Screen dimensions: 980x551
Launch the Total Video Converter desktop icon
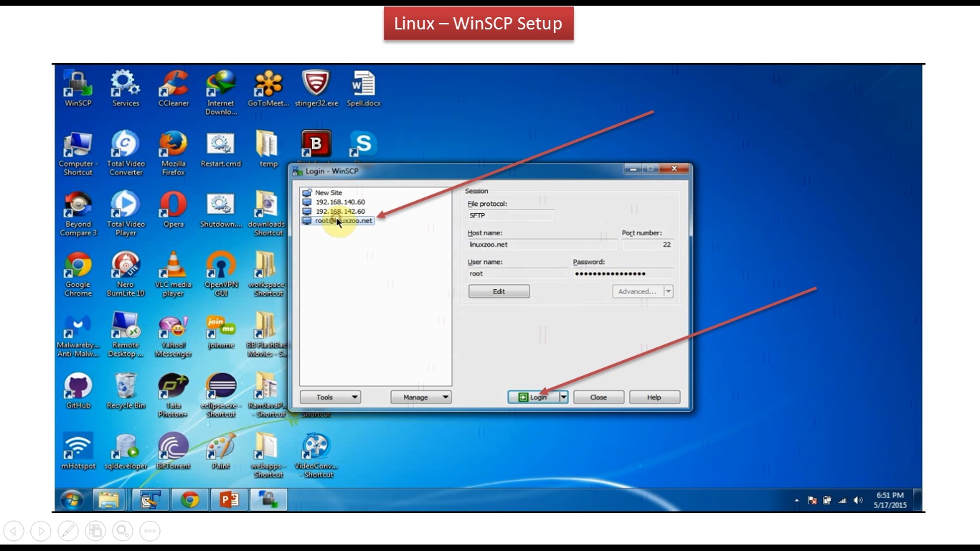[x=126, y=153]
